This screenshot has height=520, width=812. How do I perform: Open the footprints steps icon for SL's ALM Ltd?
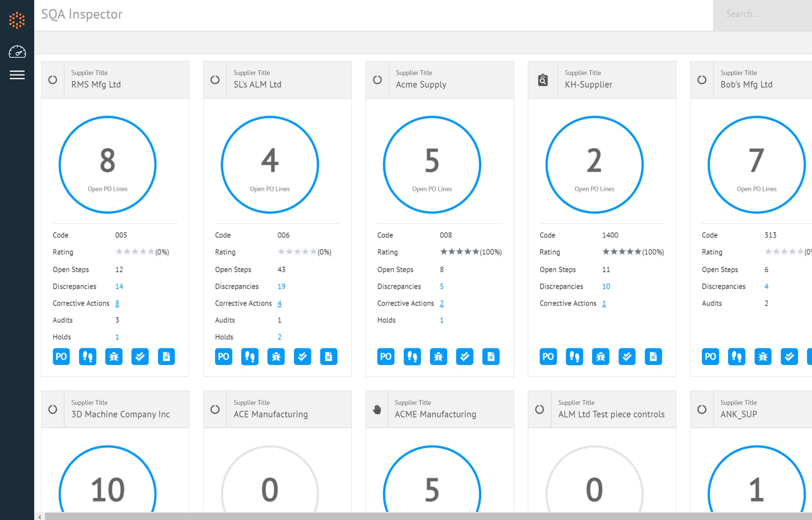click(250, 356)
